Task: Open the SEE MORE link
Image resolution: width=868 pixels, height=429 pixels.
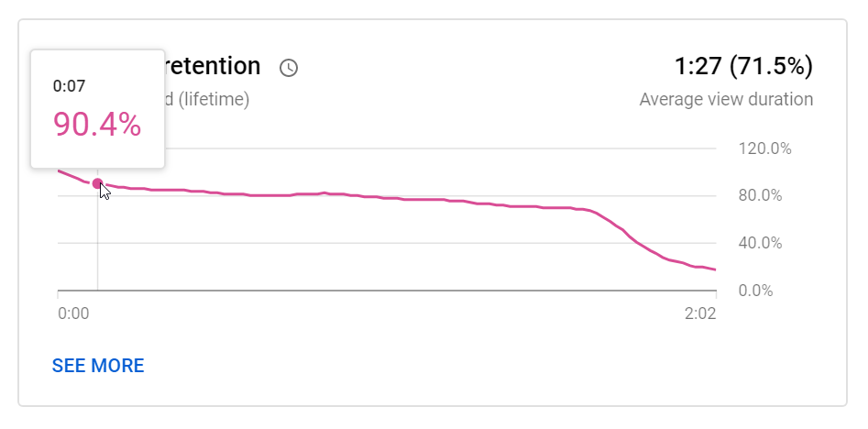Action: click(x=98, y=366)
